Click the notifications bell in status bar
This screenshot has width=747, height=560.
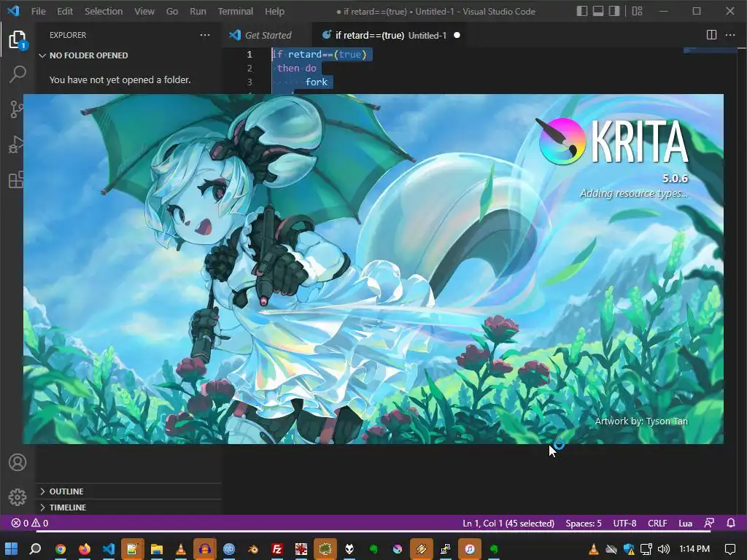(x=731, y=523)
